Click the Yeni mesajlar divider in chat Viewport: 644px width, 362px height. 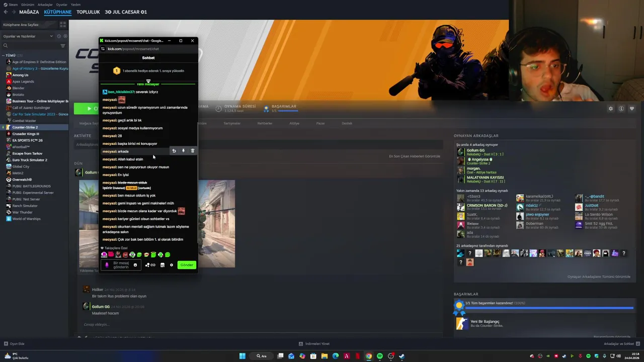point(148,84)
